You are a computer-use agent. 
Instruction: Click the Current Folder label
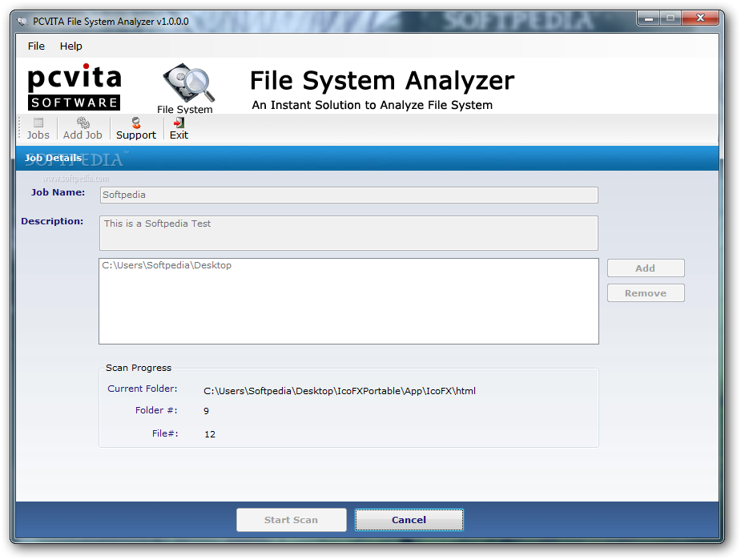coord(143,389)
